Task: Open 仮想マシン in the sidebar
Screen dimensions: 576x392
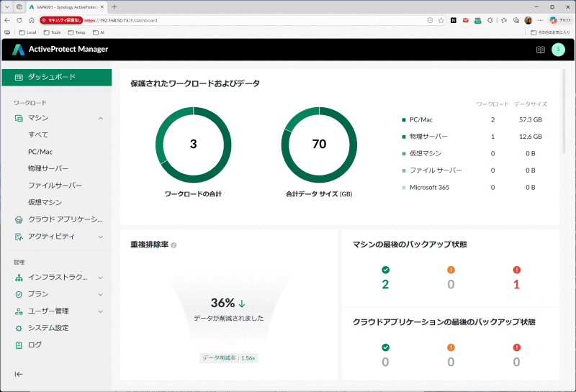Action: (45, 202)
